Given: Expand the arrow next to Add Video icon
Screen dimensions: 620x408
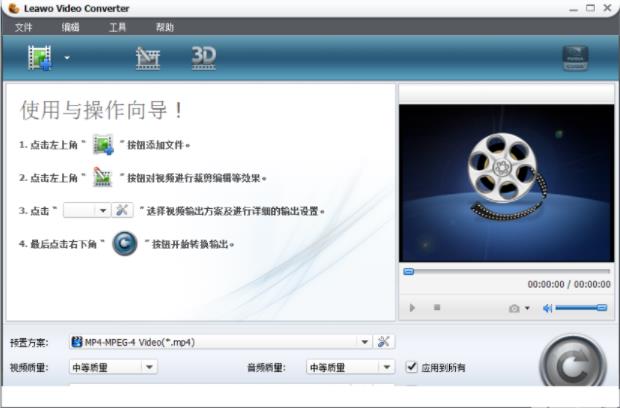Looking at the screenshot, I should pyautogui.click(x=67, y=59).
